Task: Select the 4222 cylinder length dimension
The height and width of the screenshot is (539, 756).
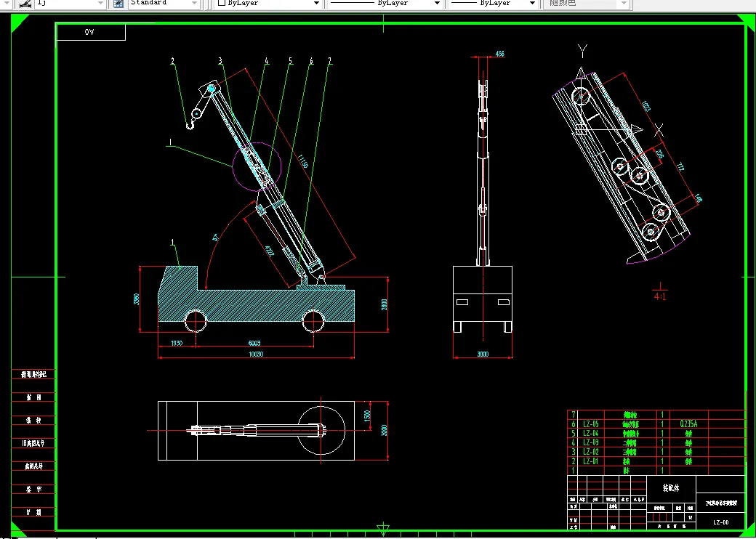Action: point(270,251)
